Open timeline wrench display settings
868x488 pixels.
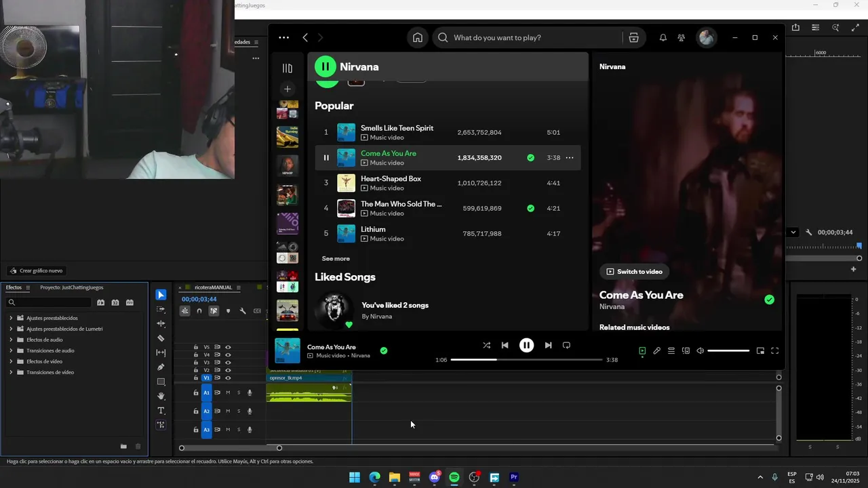coord(242,311)
